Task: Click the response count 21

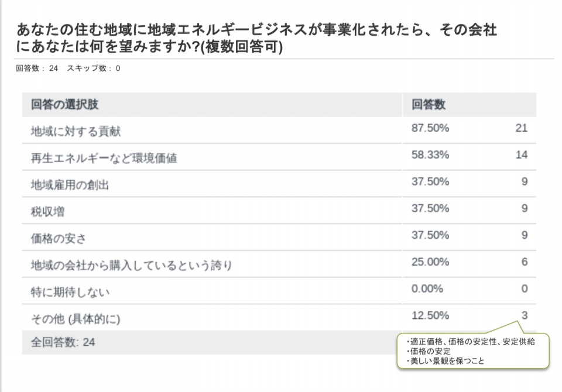Action: point(522,128)
